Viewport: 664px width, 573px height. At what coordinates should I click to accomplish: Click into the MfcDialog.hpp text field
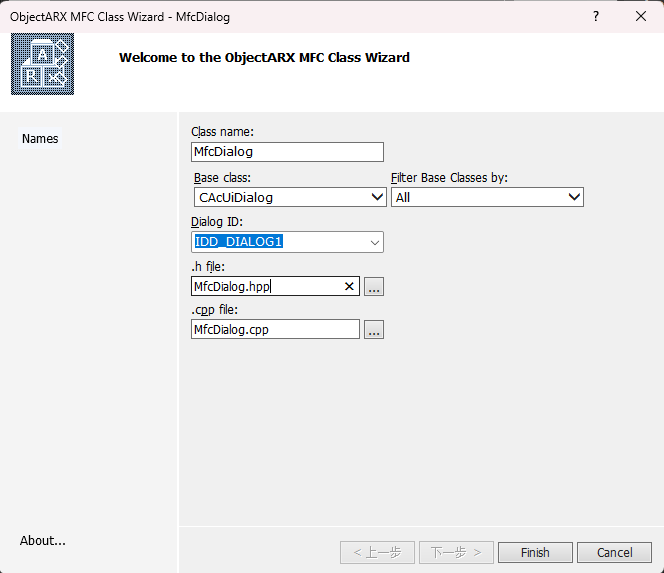(265, 287)
